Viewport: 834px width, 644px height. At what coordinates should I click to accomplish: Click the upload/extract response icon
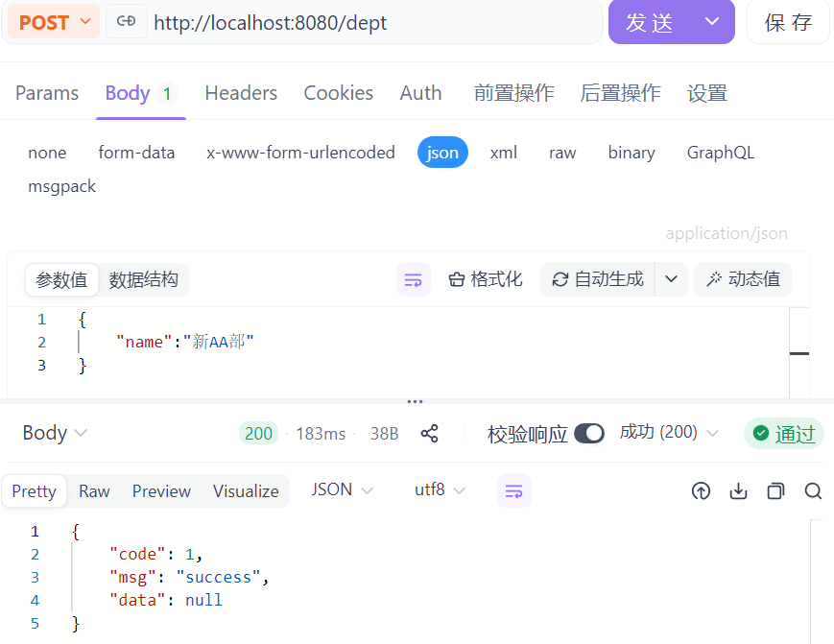click(701, 490)
